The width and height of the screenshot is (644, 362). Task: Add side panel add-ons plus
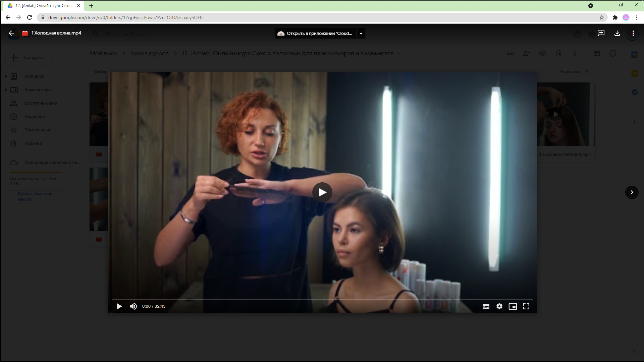[634, 122]
